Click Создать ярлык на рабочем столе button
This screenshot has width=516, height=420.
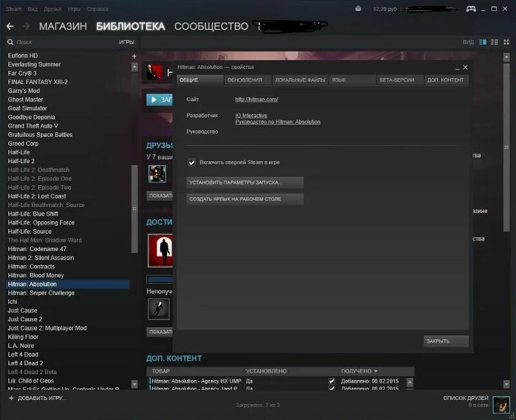click(245, 199)
